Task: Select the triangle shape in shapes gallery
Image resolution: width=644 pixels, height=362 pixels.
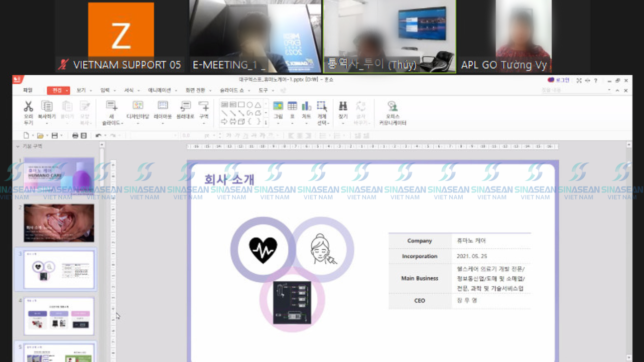Action: point(258,105)
